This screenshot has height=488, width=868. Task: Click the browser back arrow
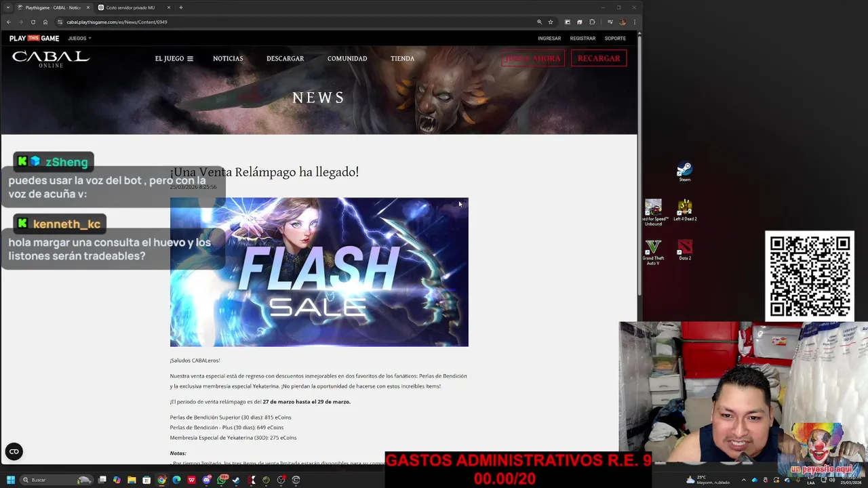[9, 22]
